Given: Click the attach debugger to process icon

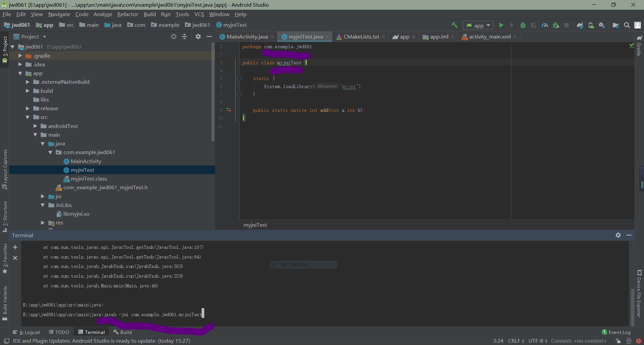Looking at the screenshot, I should pos(556,25).
